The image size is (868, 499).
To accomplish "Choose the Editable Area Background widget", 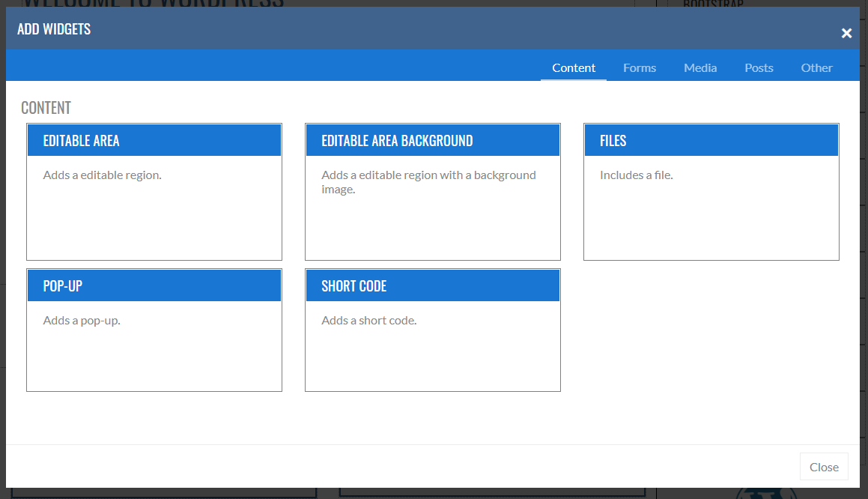I will [433, 192].
